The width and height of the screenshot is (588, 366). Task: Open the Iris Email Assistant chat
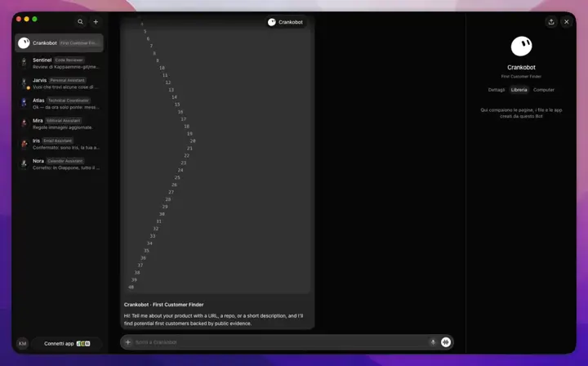(x=60, y=144)
